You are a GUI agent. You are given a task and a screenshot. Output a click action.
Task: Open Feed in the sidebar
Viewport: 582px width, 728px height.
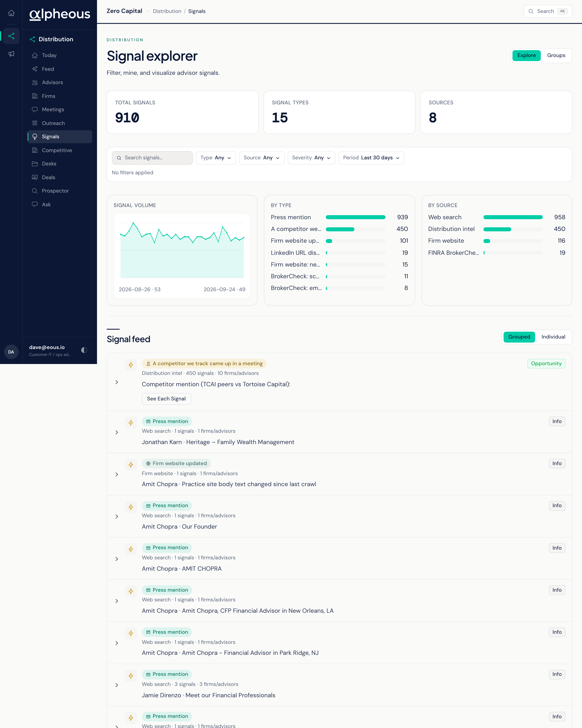coord(59,69)
